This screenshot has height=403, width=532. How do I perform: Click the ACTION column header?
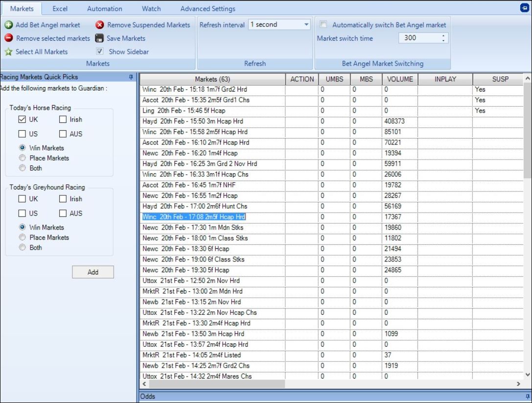click(302, 79)
